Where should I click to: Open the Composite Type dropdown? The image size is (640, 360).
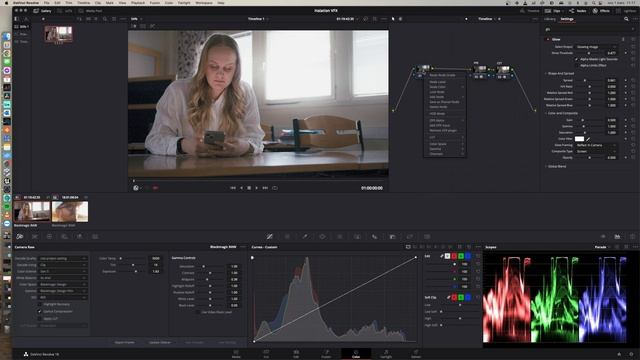click(596, 151)
